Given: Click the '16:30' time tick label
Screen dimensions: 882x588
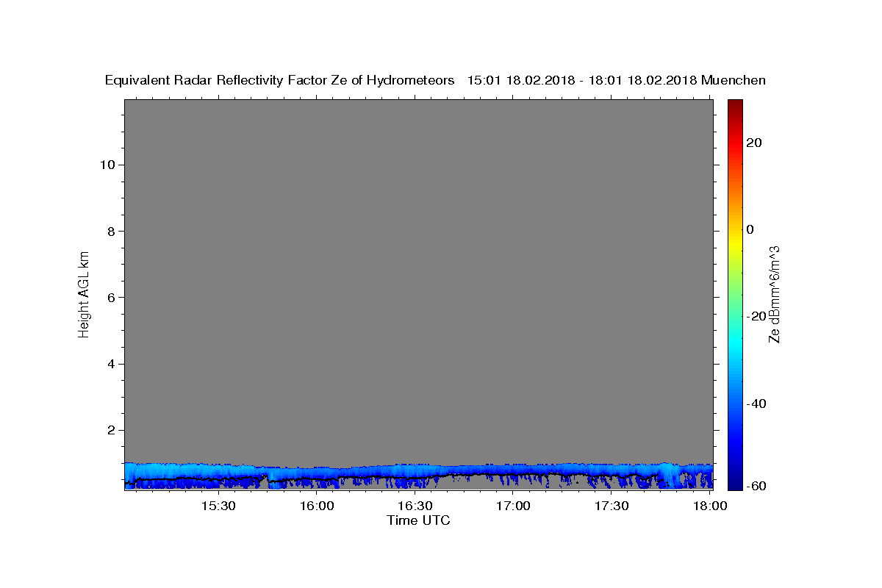Looking at the screenshot, I should click(x=415, y=506).
